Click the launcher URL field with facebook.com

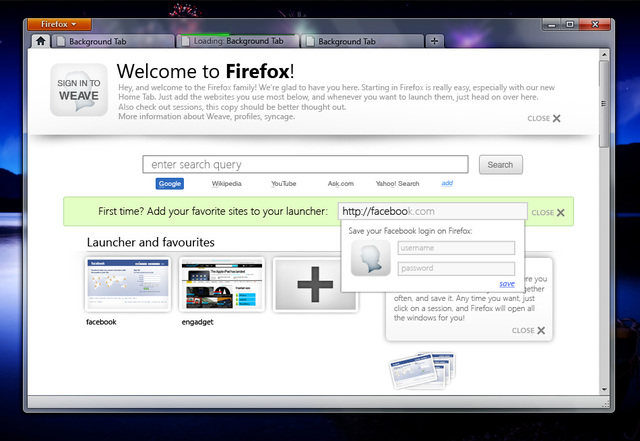[x=433, y=212]
